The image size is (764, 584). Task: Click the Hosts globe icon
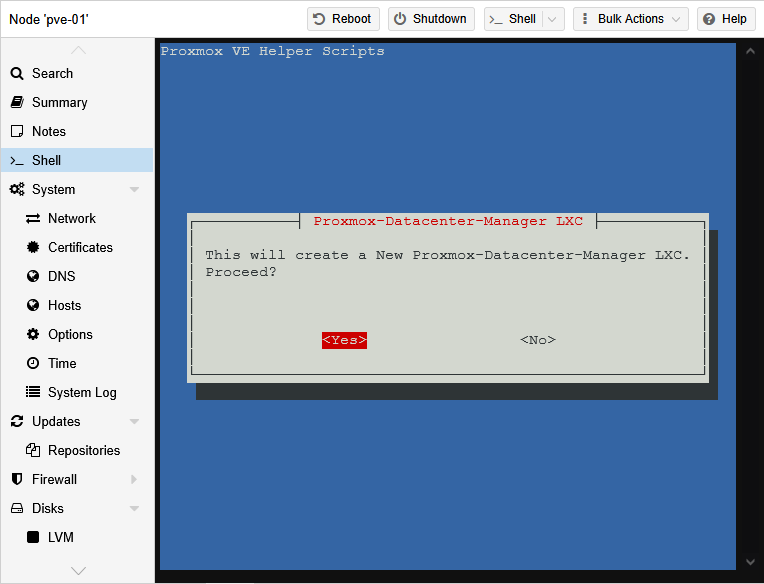click(33, 305)
